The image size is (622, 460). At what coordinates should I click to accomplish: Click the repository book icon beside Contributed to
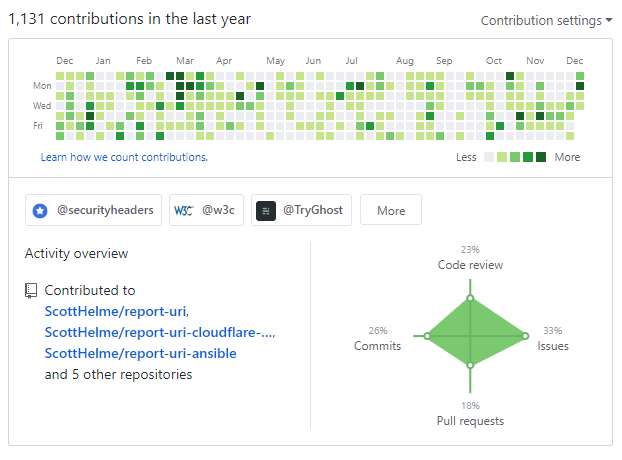click(x=31, y=291)
